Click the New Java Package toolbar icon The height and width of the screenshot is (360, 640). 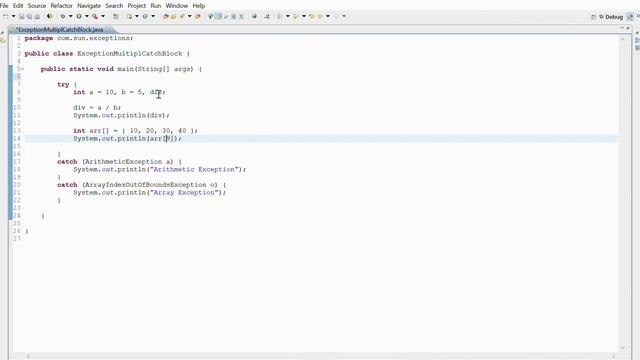coord(129,16)
